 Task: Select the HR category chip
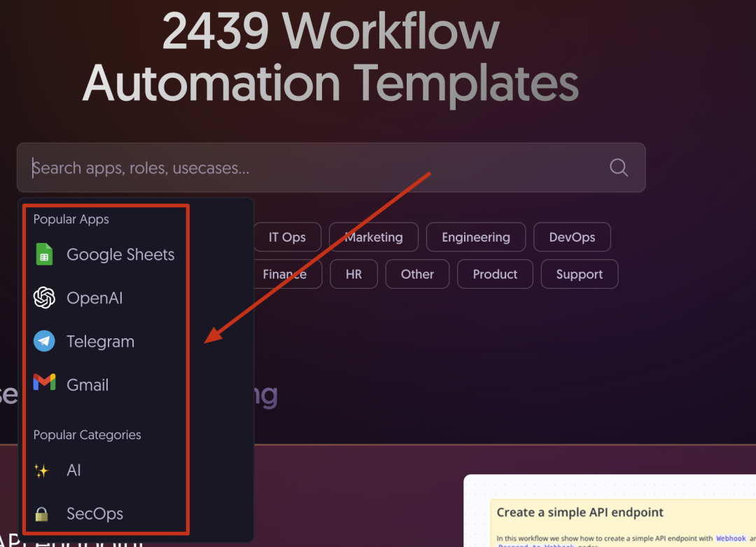click(x=354, y=274)
